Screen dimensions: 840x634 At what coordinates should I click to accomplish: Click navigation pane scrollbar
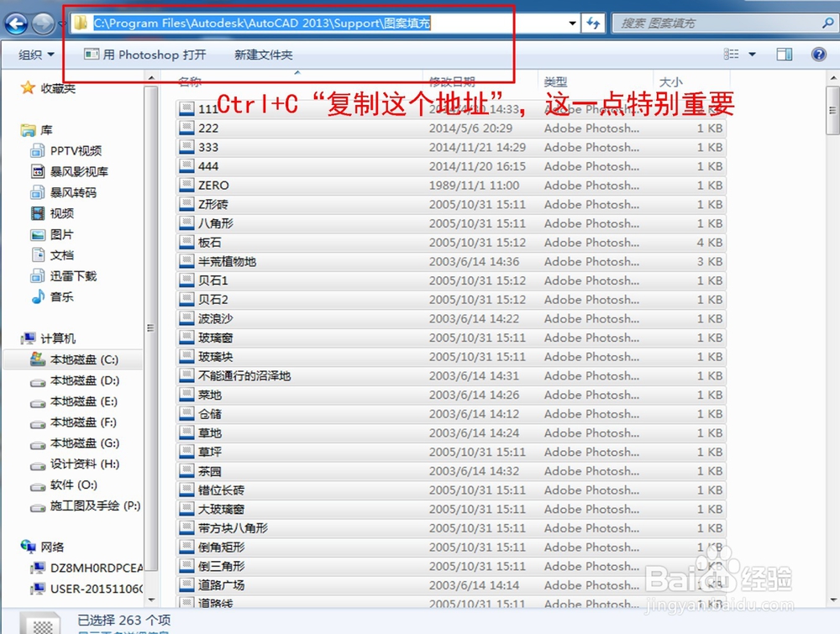pos(150,327)
